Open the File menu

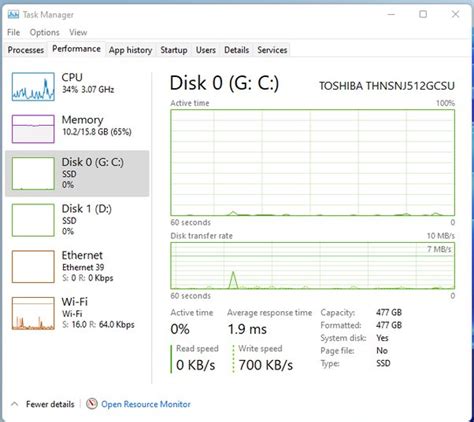tap(13, 32)
